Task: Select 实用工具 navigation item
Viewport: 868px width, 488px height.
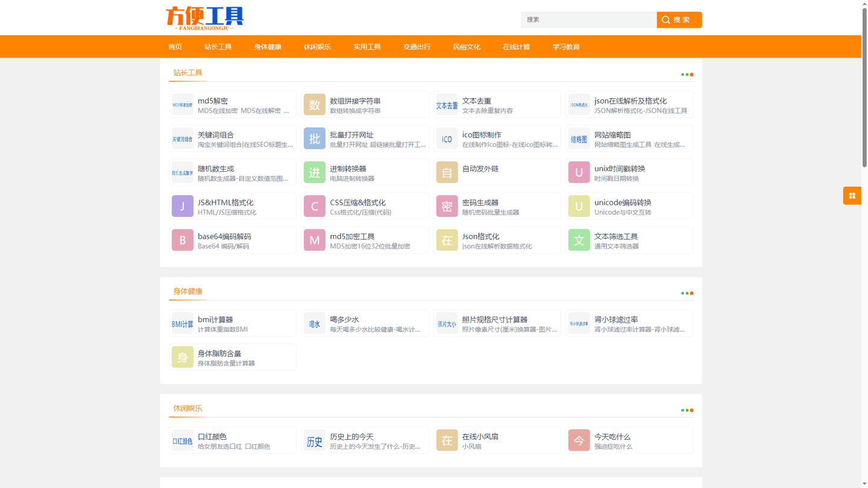Action: click(x=367, y=46)
